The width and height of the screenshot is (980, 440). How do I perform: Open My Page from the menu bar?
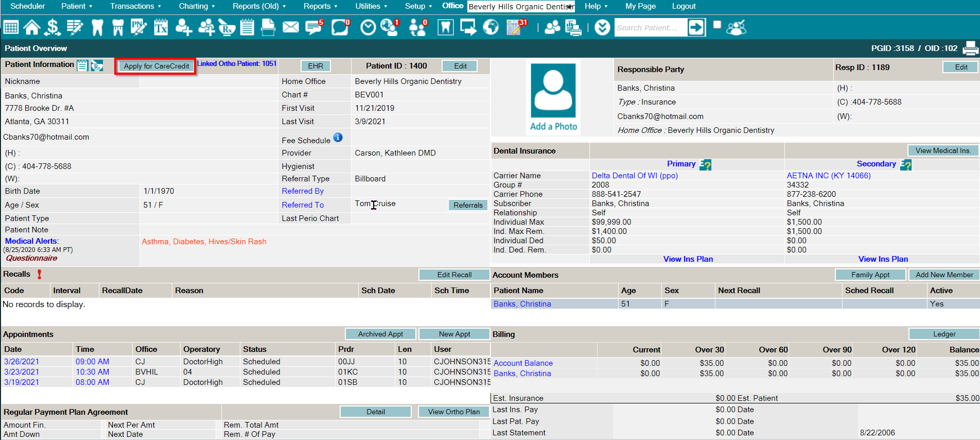tap(640, 6)
